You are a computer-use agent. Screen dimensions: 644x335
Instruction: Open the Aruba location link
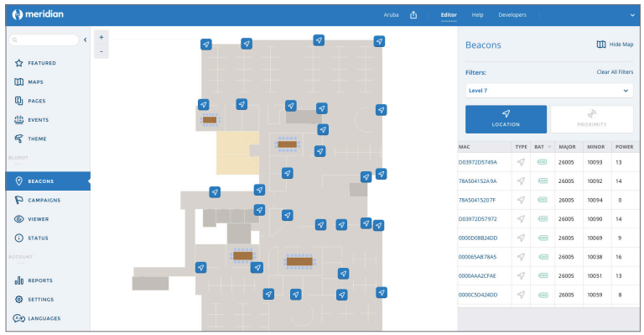(x=391, y=15)
